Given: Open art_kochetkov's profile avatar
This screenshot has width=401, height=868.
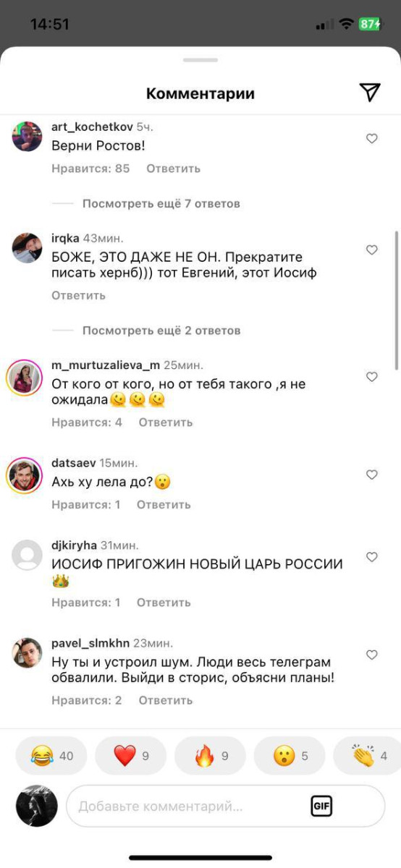Looking at the screenshot, I should click(28, 136).
